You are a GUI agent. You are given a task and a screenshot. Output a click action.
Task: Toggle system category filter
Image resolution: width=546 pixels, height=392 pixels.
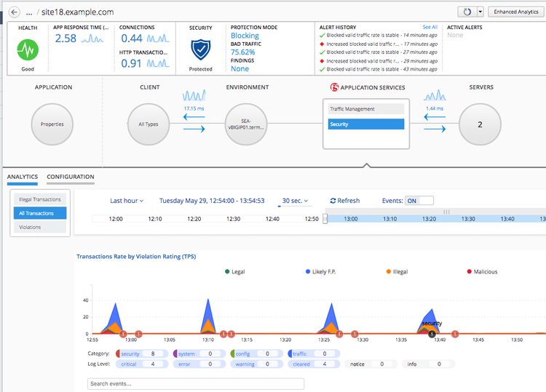(199, 353)
